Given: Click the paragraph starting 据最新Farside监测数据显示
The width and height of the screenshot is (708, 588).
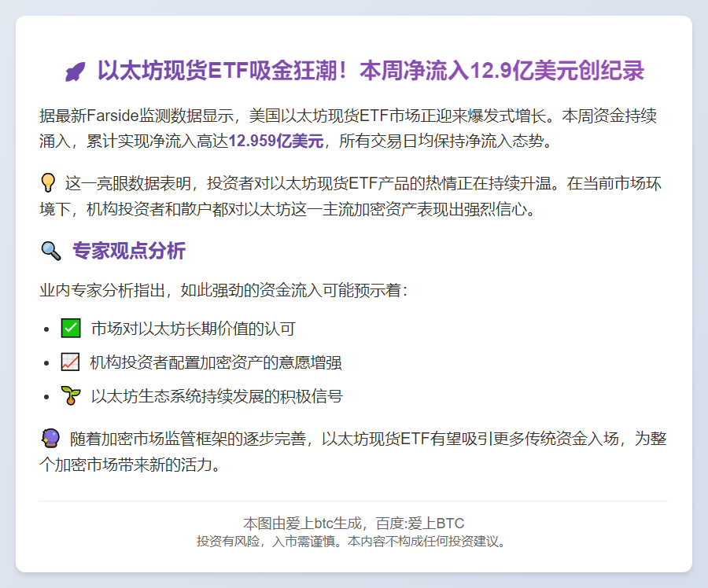Looking at the screenshot, I should [348, 128].
